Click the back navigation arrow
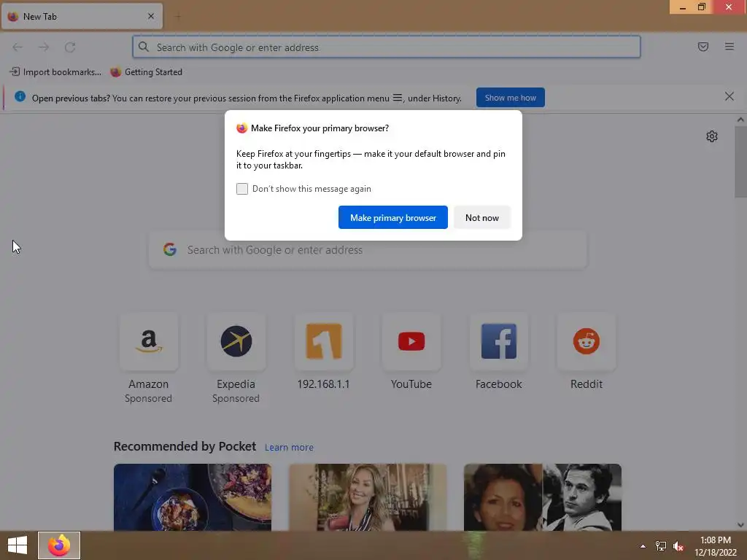 tap(18, 47)
